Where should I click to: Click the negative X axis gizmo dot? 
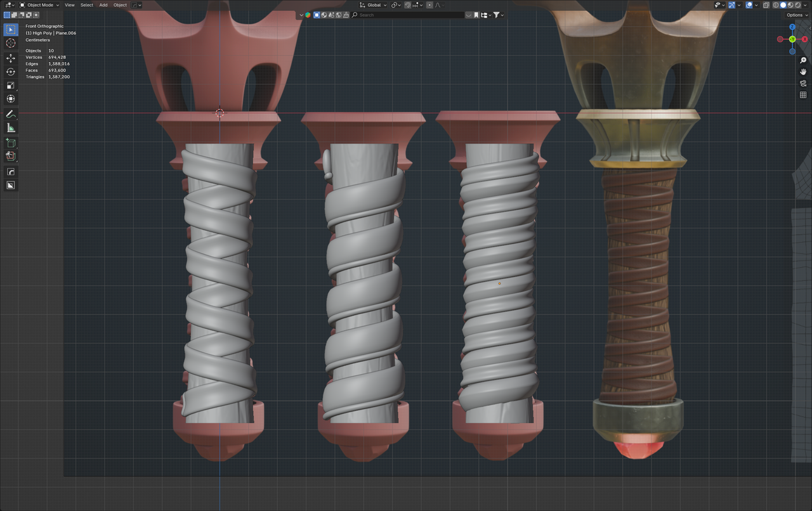coord(780,39)
